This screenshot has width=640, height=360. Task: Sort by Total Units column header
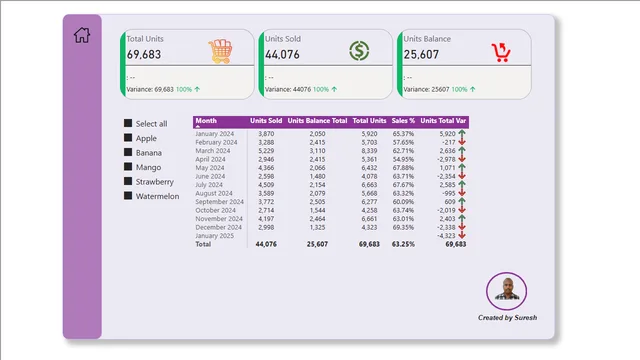point(369,121)
